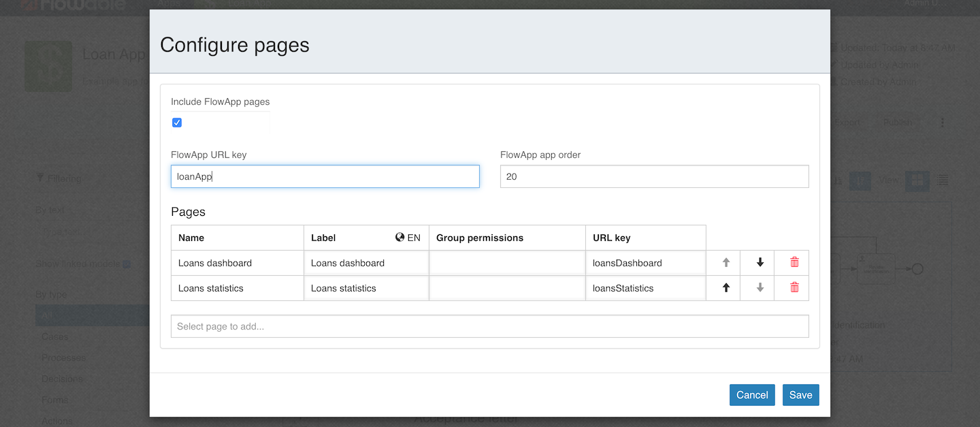Click the FlowApp app order field
This screenshot has width=980, height=427.
pos(653,176)
